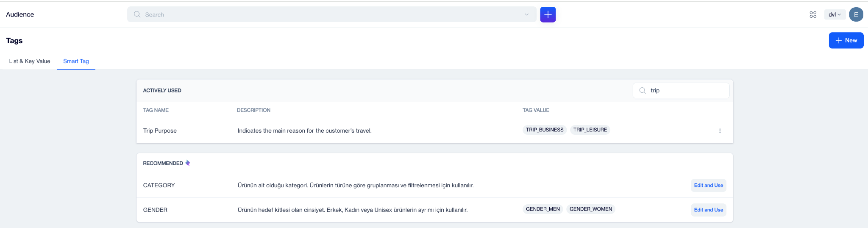The height and width of the screenshot is (228, 868).
Task: Expand the top search bar dropdown chevron
Action: (526, 14)
